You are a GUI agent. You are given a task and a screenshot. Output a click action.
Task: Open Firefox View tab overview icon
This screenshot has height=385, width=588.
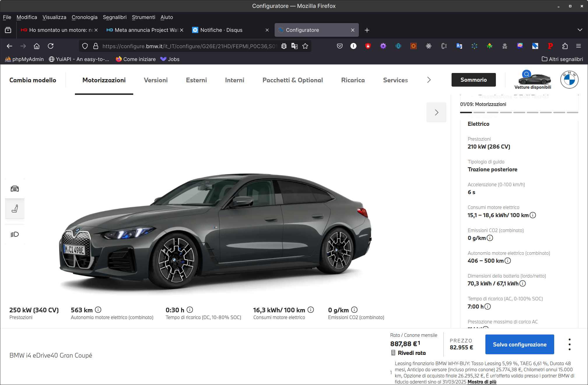(8, 30)
